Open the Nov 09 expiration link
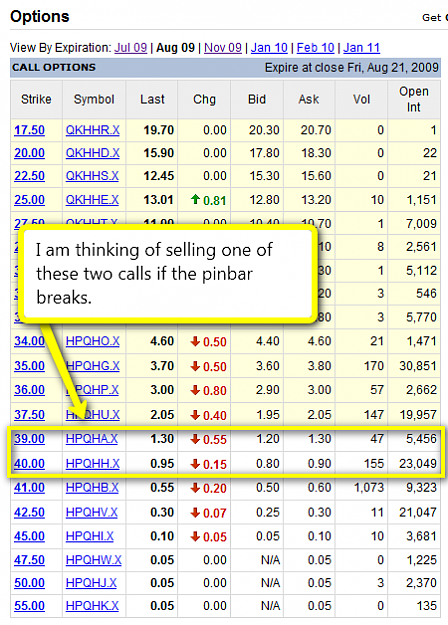Screen dimensions: 448x625 tap(223, 48)
